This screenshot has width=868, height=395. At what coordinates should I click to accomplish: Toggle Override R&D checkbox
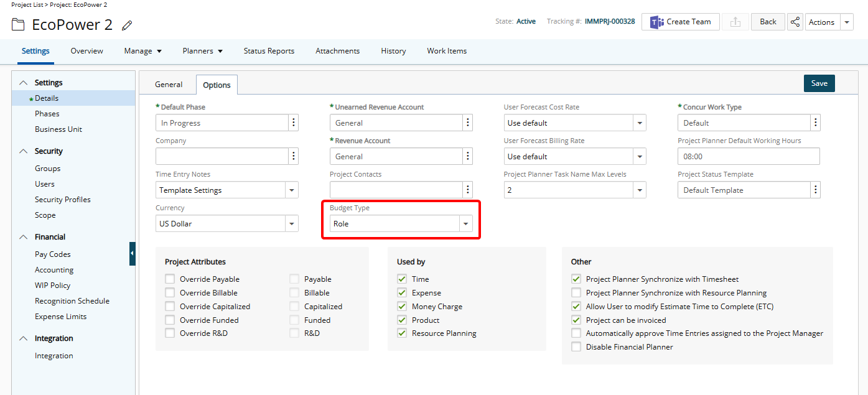(170, 333)
